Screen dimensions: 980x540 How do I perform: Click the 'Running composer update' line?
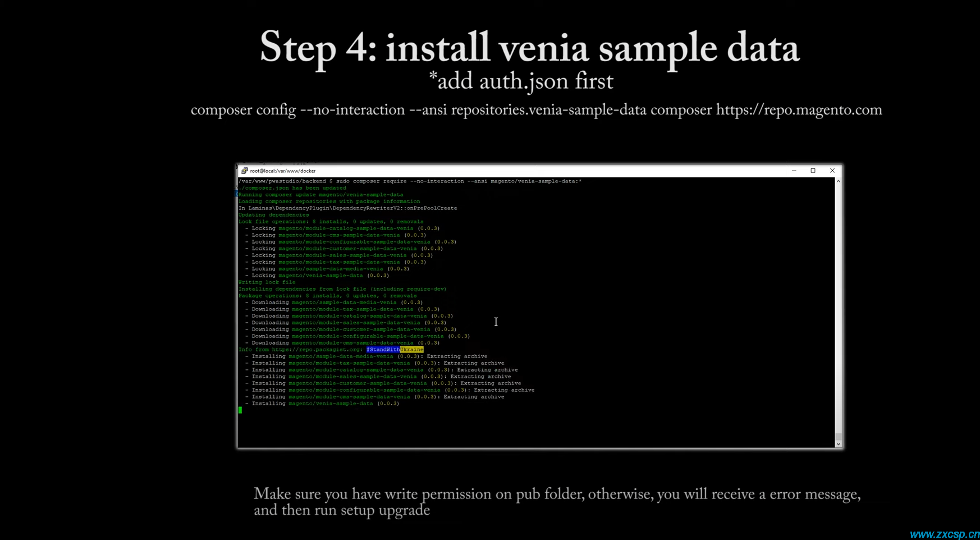[x=320, y=195]
